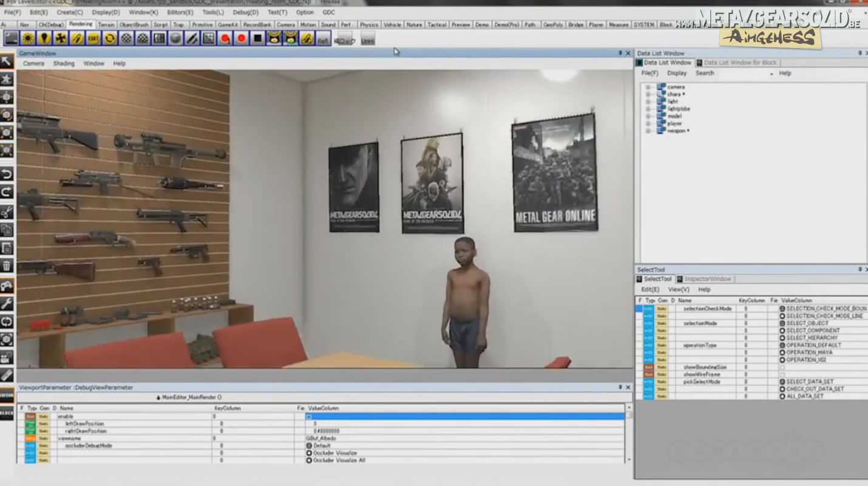Click the yellow EDIT icon in the toolbar
This screenshot has height=486, width=868.
pyautogui.click(x=93, y=38)
